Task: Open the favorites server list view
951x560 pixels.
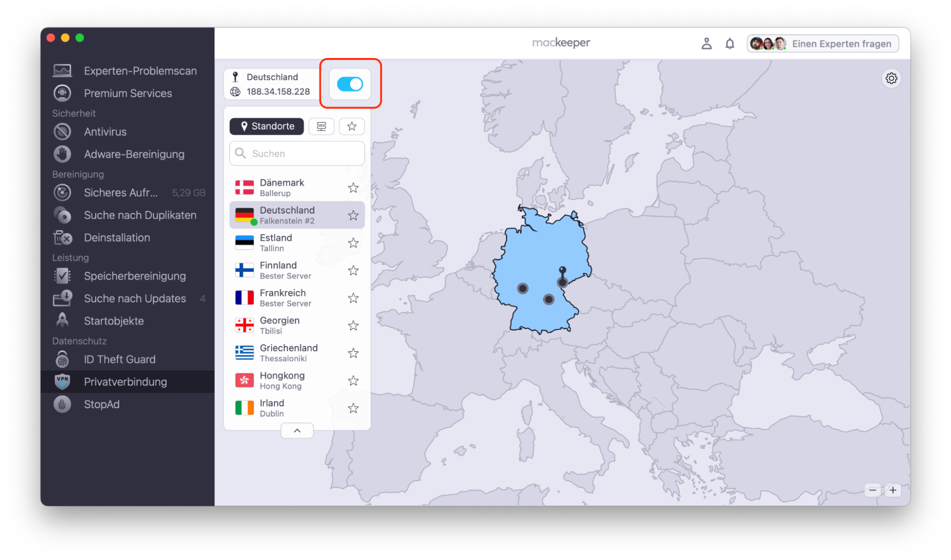Action: tap(352, 126)
